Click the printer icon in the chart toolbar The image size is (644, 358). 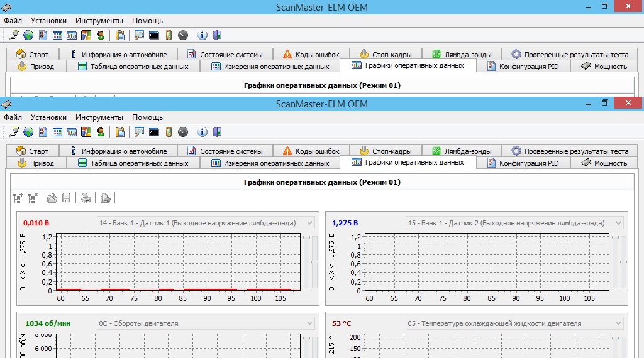pos(86,198)
